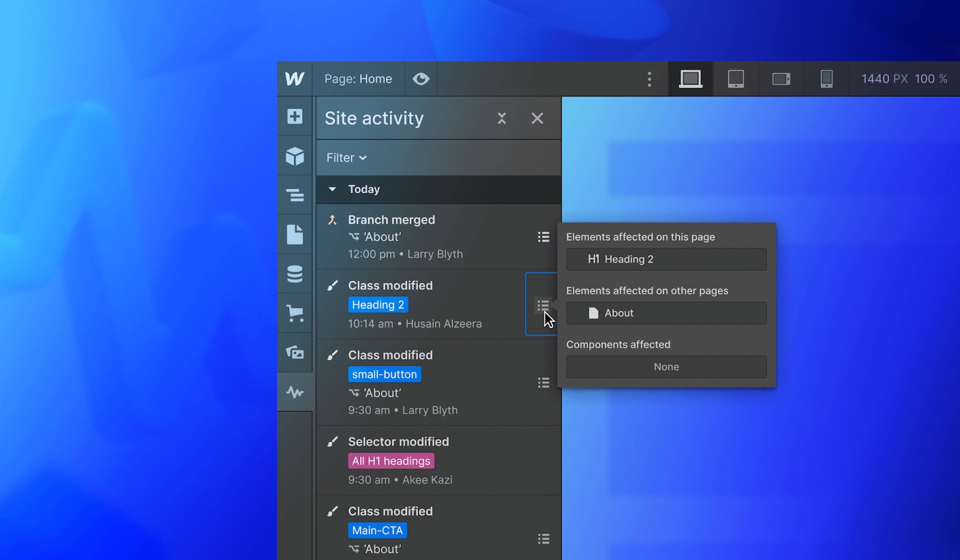960x560 pixels.
Task: Open the Components cube icon
Action: tap(295, 156)
